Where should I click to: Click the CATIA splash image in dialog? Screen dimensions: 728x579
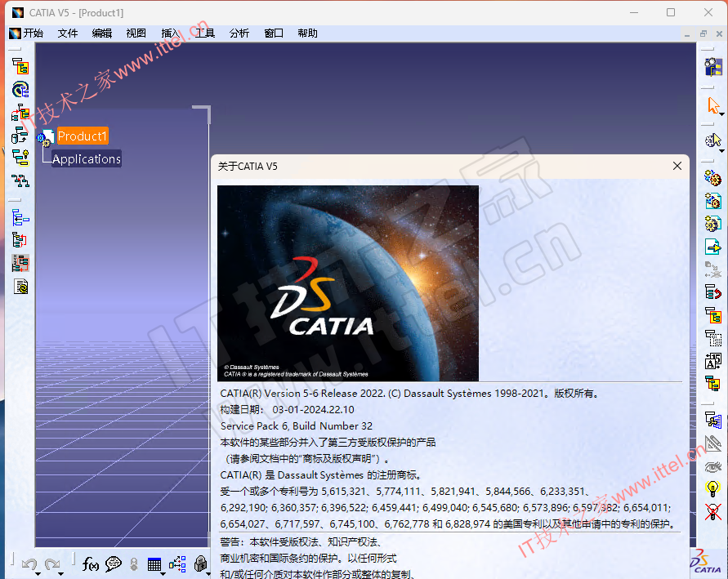click(348, 283)
